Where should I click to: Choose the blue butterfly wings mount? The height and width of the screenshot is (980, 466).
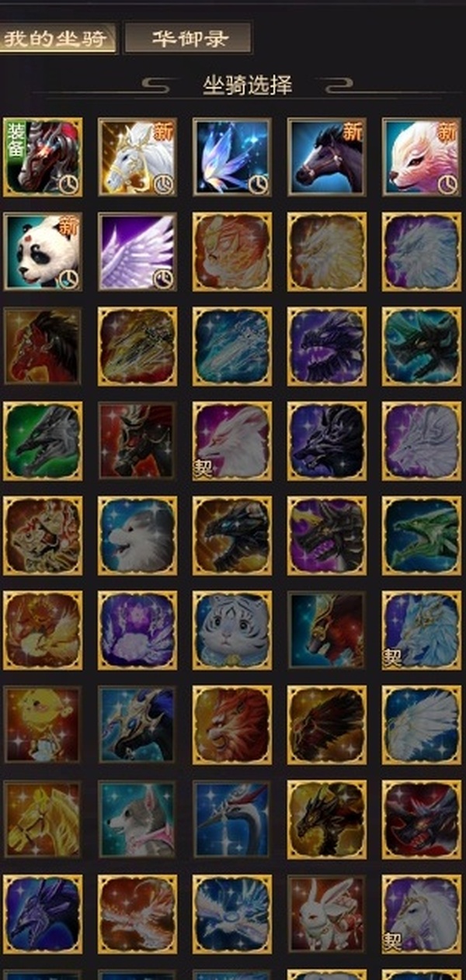click(x=232, y=157)
